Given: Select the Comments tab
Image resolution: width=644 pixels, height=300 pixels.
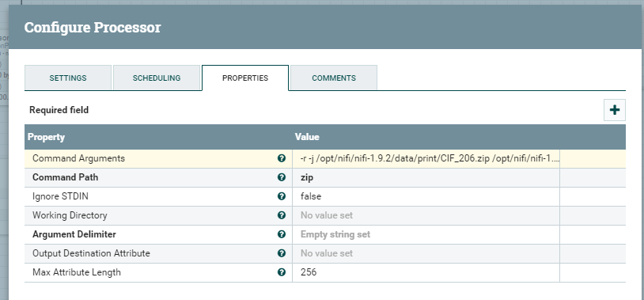Looking at the screenshot, I should tap(334, 78).
